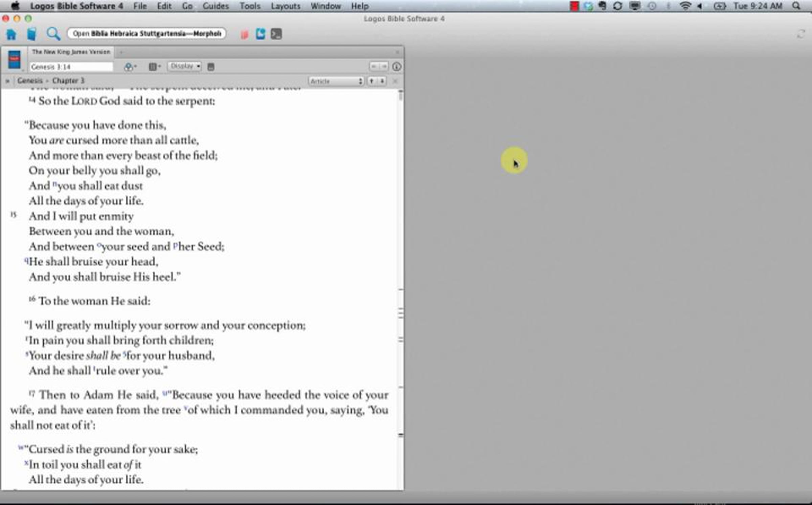Click the NKJV book cover icon

coord(14,60)
